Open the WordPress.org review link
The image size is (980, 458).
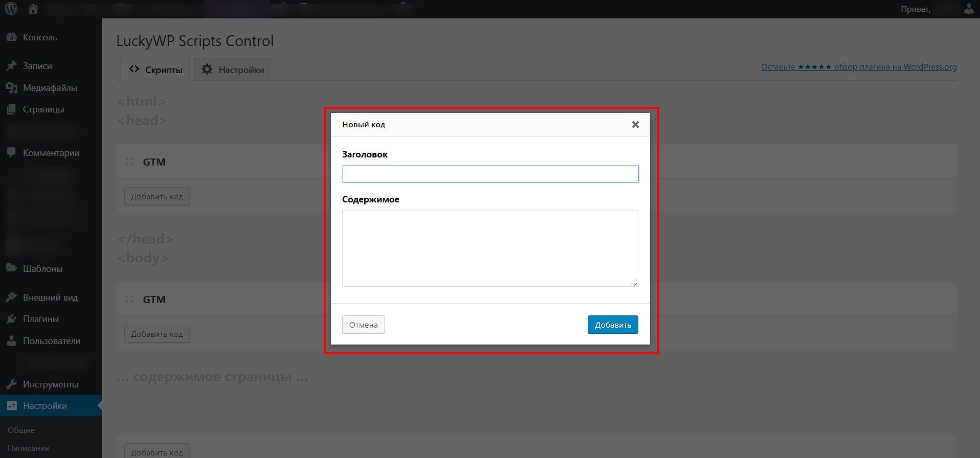(x=858, y=67)
